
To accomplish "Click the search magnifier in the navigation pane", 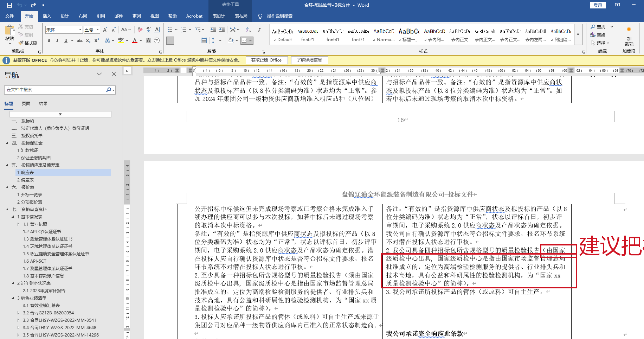I will pyautogui.click(x=109, y=90).
